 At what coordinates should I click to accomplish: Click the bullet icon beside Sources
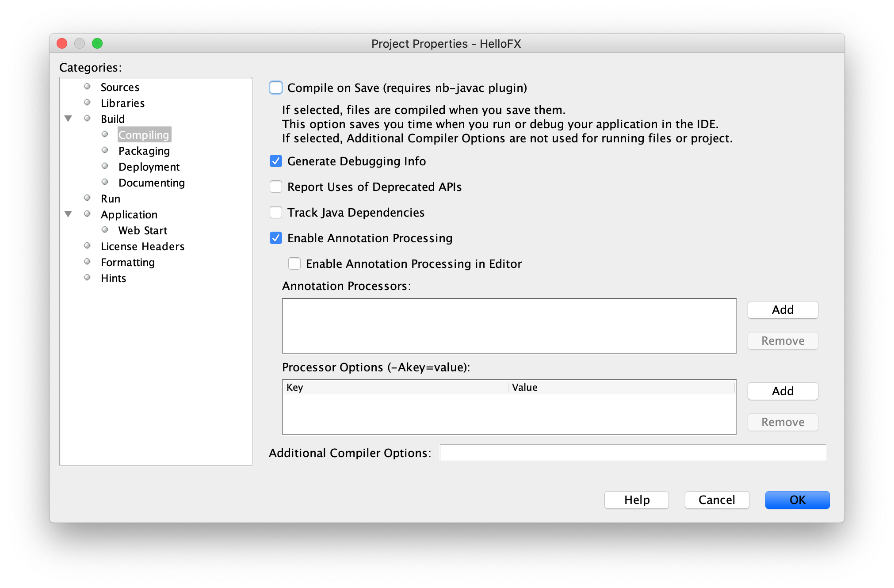(87, 86)
